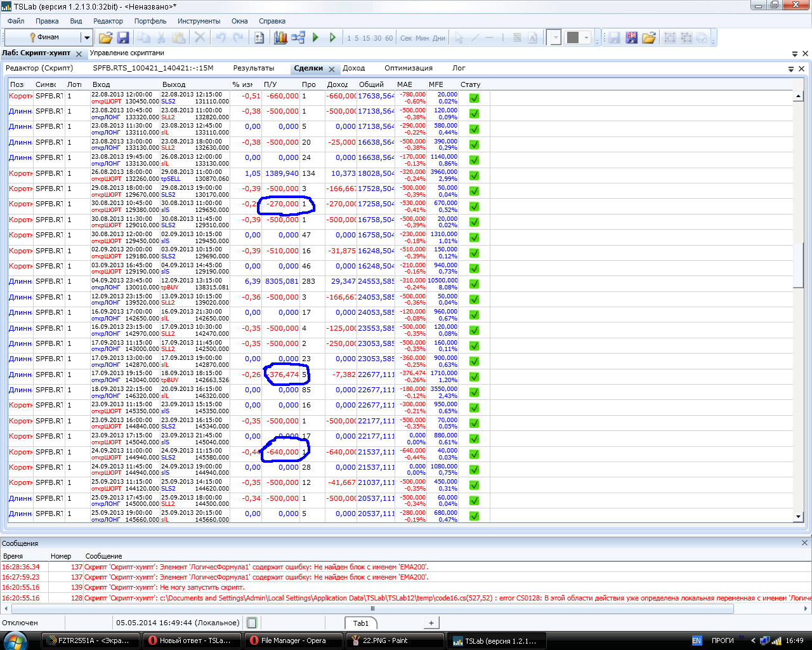Click the colored bar chart icon
The height and width of the screenshot is (650, 812).
pos(280,38)
